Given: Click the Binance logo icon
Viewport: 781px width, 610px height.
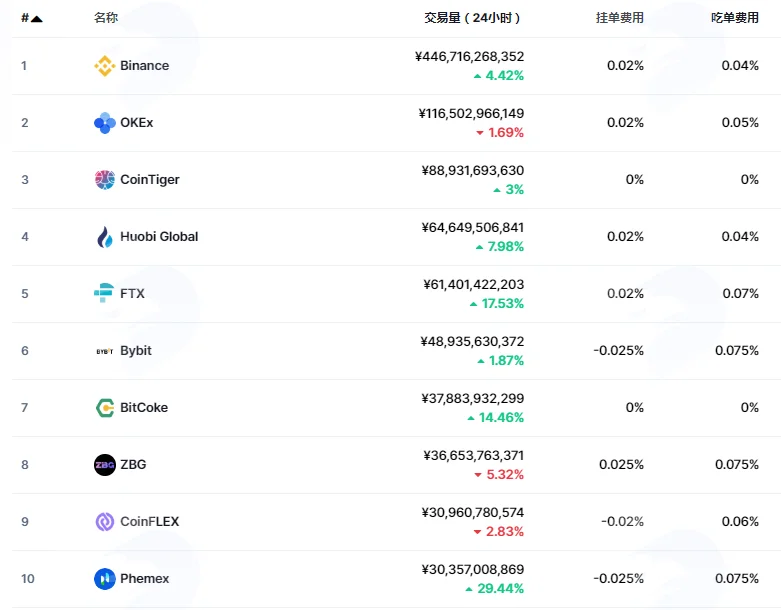Looking at the screenshot, I should [105, 66].
